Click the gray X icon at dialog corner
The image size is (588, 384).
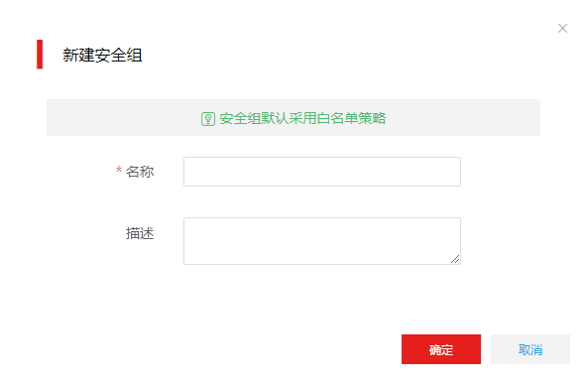[562, 28]
